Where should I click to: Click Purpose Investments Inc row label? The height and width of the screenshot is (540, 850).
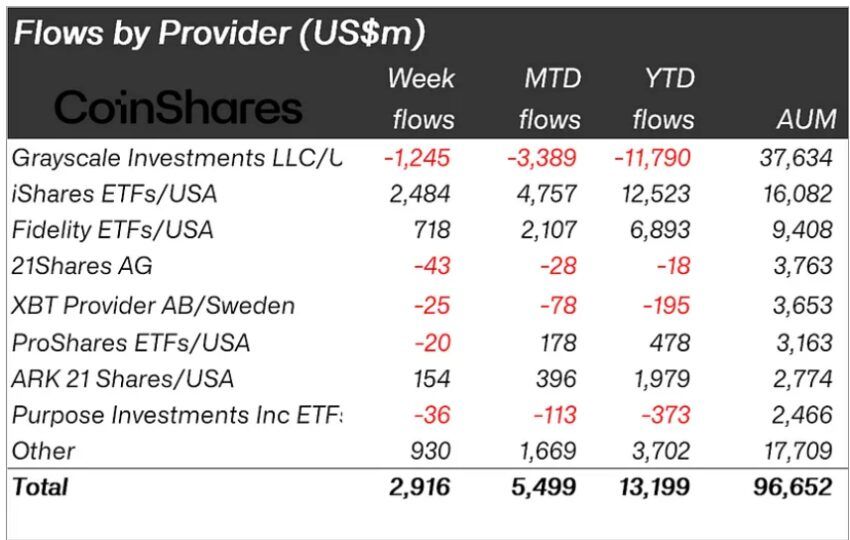(x=177, y=415)
